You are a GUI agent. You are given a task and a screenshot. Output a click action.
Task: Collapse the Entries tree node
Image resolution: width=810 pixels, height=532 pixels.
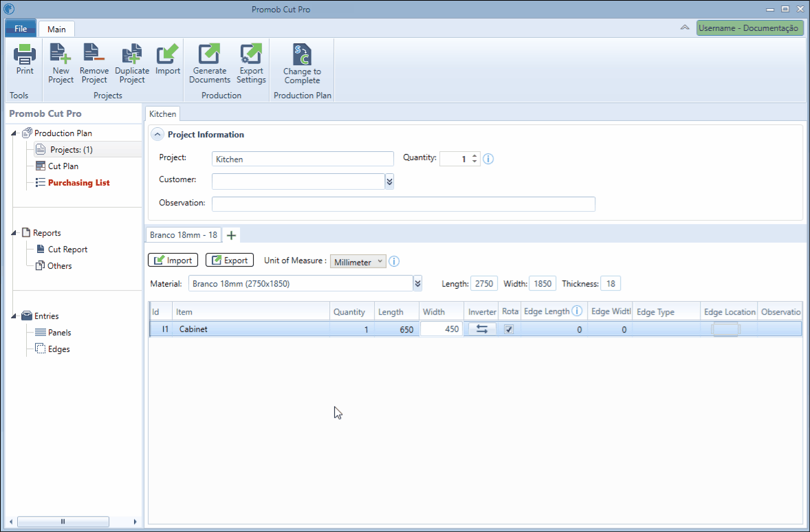(14, 316)
